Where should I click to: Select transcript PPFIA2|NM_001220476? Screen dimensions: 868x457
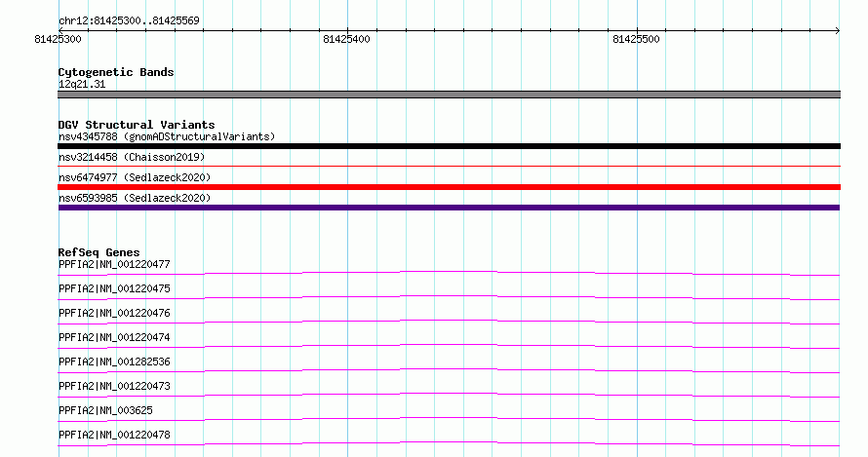click(x=114, y=313)
